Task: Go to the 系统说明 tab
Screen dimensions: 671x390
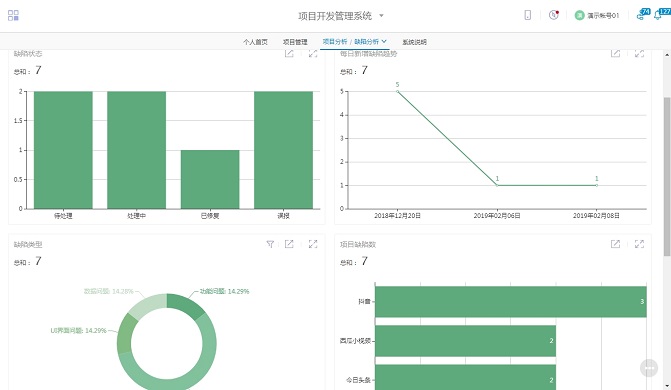Action: pos(414,42)
